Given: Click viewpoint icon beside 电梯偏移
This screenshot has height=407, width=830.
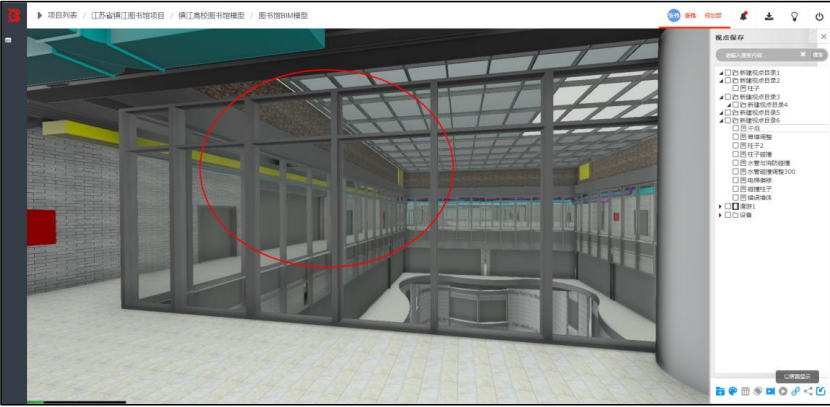Looking at the screenshot, I should tap(743, 180).
